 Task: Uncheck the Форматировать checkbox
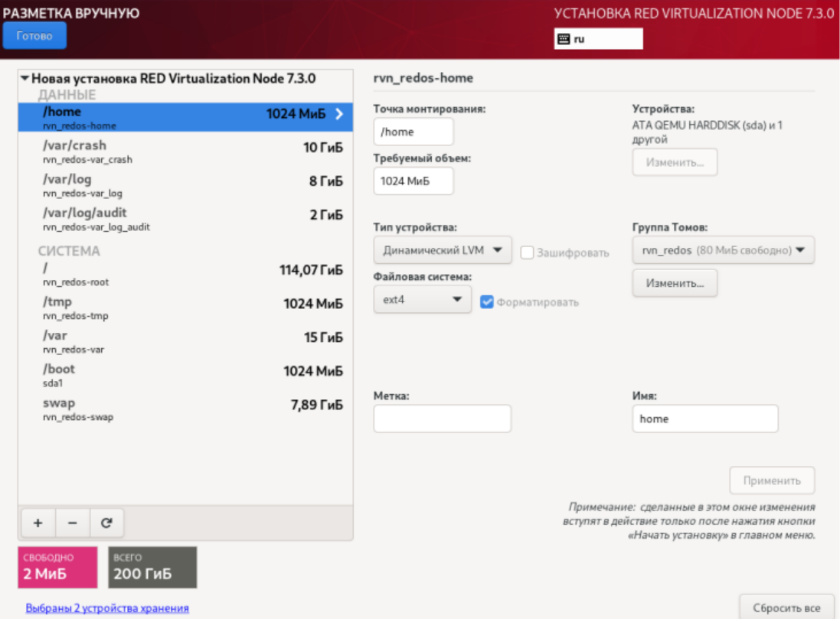[486, 302]
